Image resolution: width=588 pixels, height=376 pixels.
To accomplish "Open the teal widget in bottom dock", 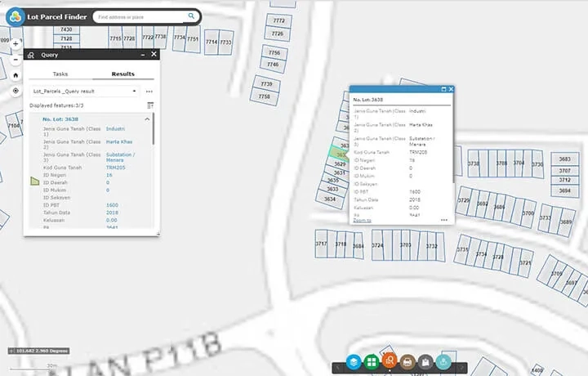I will click(x=443, y=360).
